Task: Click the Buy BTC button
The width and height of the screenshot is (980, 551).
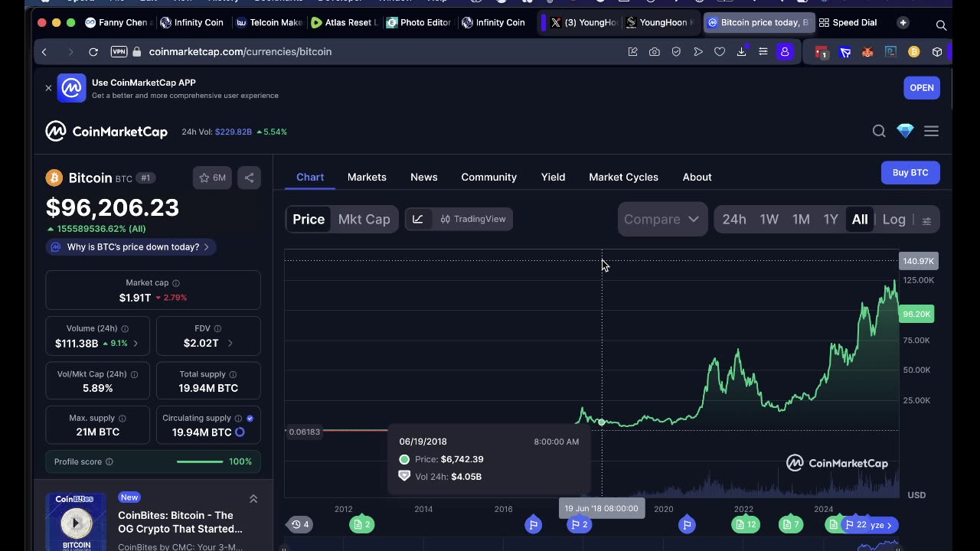Action: point(910,173)
